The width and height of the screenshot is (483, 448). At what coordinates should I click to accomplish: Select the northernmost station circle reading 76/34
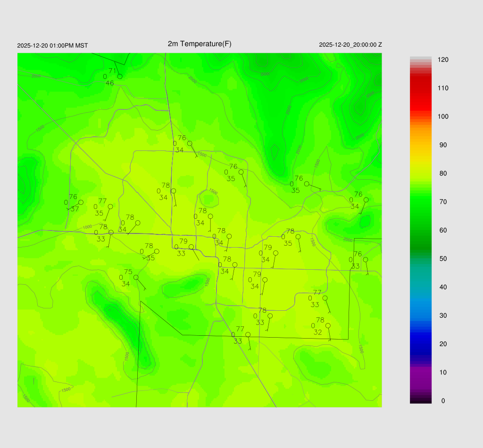point(190,143)
